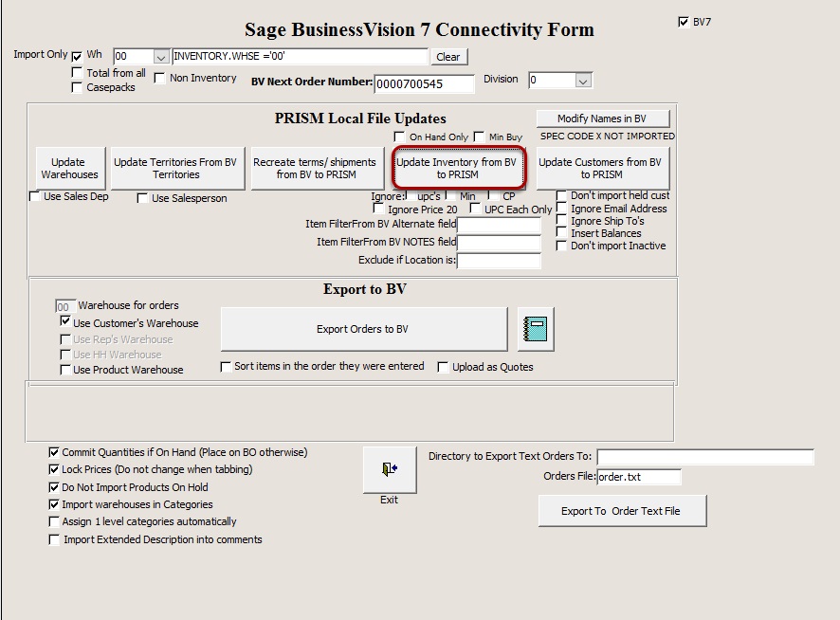Open the Wh warehouse dropdown
Image resolution: width=840 pixels, height=620 pixels.
tap(161, 56)
